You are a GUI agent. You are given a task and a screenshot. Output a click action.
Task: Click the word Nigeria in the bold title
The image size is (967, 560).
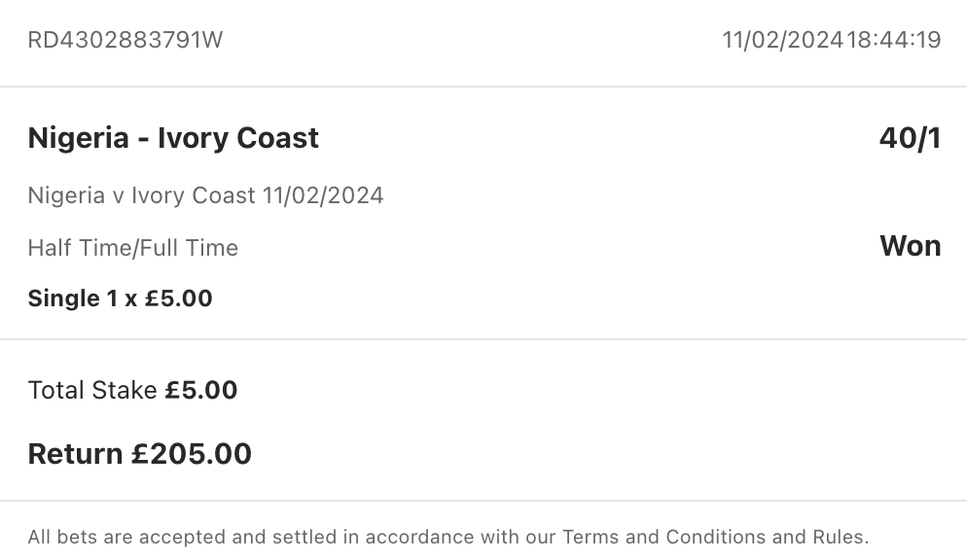coord(78,138)
